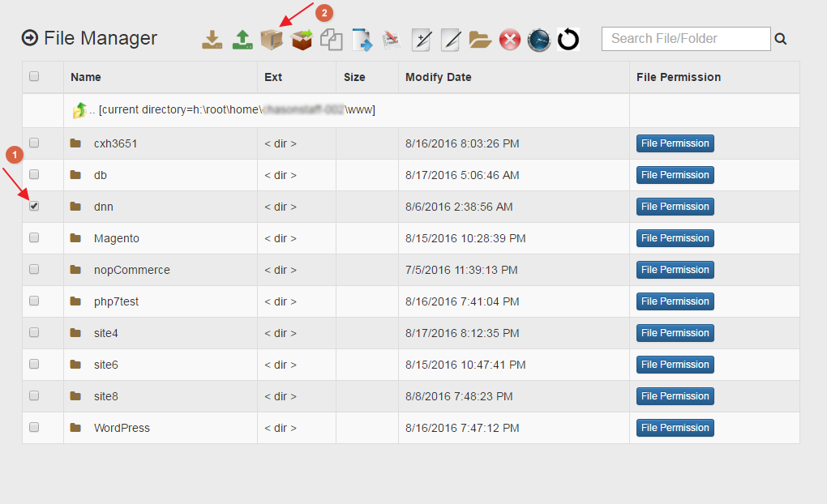
Task: Click the refresh file list icon
Action: click(568, 38)
